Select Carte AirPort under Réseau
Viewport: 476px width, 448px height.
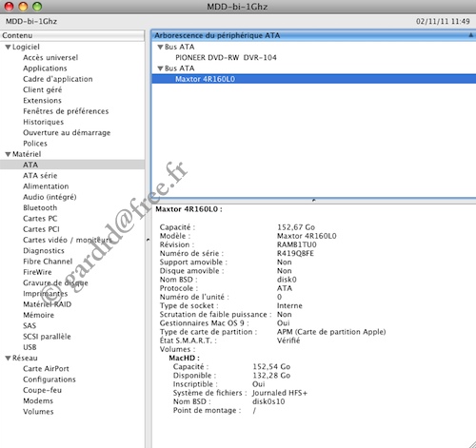(x=46, y=369)
